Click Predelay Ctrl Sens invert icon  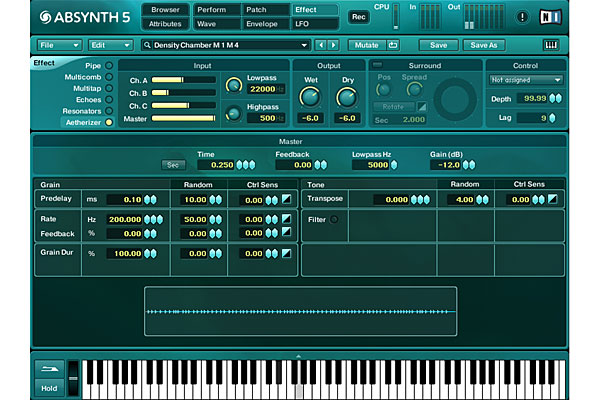click(286, 199)
